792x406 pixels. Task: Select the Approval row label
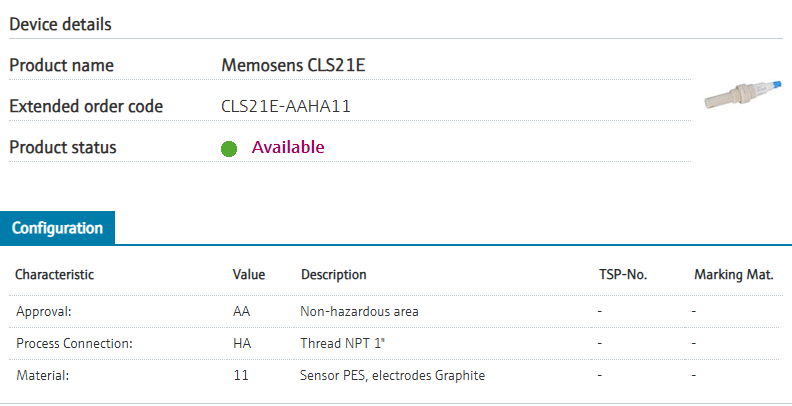point(44,311)
